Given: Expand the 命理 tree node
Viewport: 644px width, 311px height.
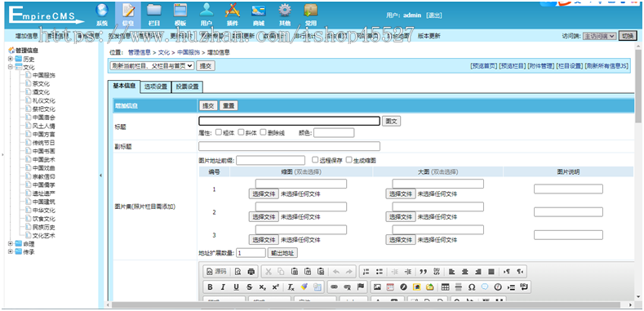Looking at the screenshot, I should point(11,243).
